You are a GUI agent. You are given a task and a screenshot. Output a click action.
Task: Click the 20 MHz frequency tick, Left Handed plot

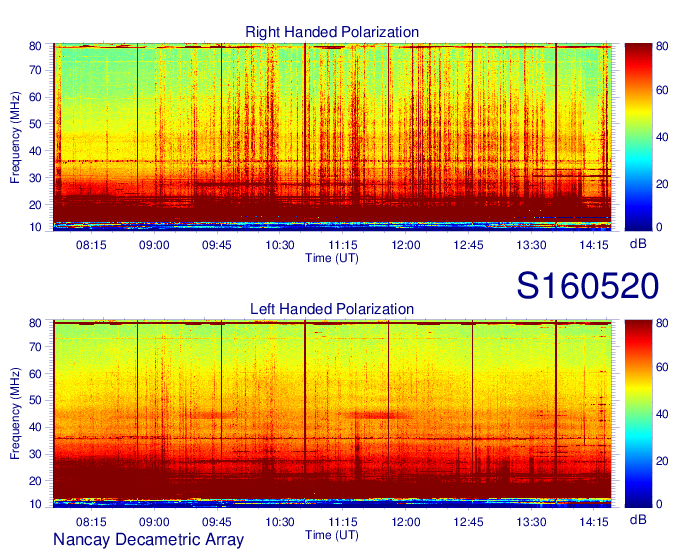(x=35, y=481)
